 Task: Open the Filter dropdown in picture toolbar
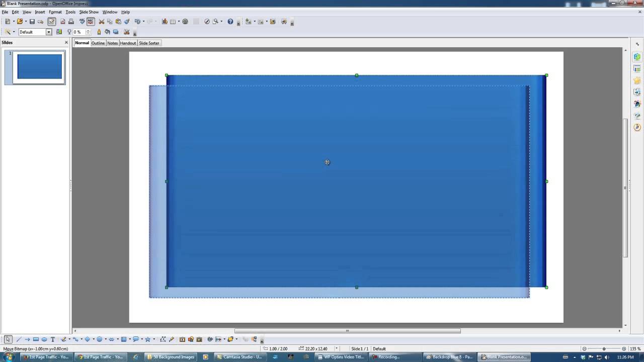point(14,32)
